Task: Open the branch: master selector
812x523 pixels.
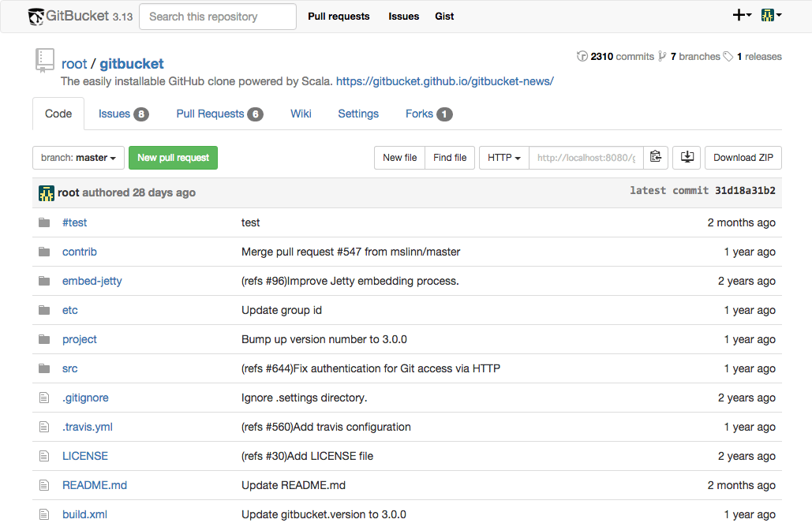Action: (x=78, y=158)
